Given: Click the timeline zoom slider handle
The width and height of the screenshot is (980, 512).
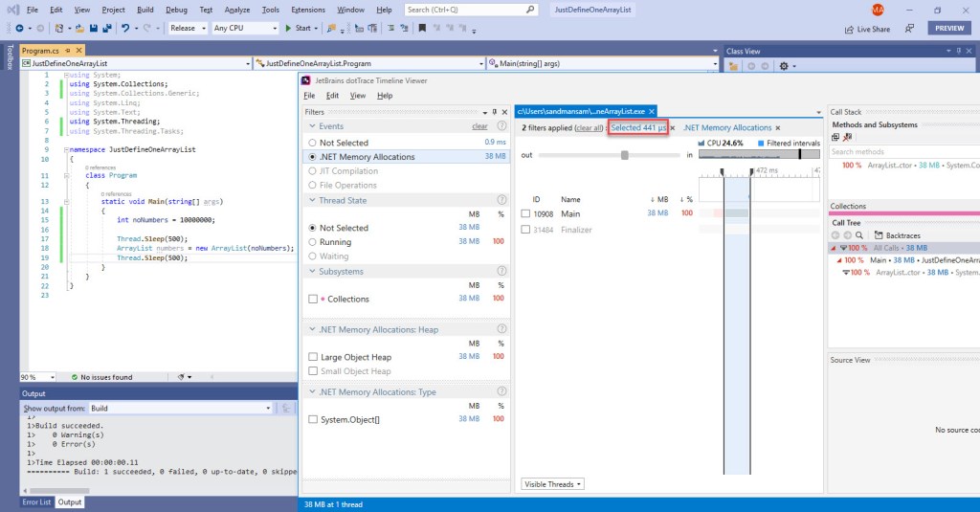Looking at the screenshot, I should (x=625, y=155).
